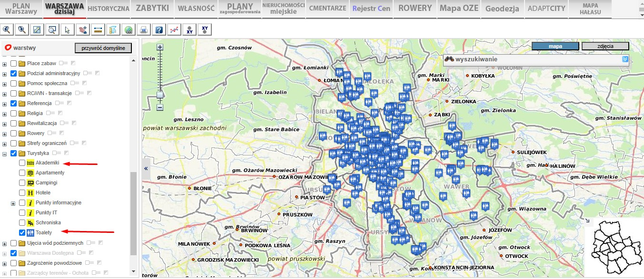Image resolution: width=644 pixels, height=279 pixels.
Task: Click the przywróć domyślne button
Action: point(103,48)
